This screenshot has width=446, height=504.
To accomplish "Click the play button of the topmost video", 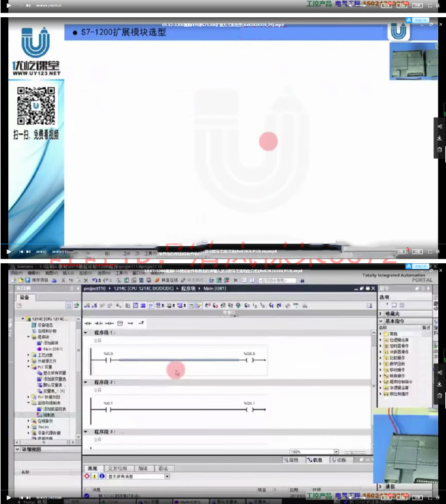I will click(x=8, y=5).
